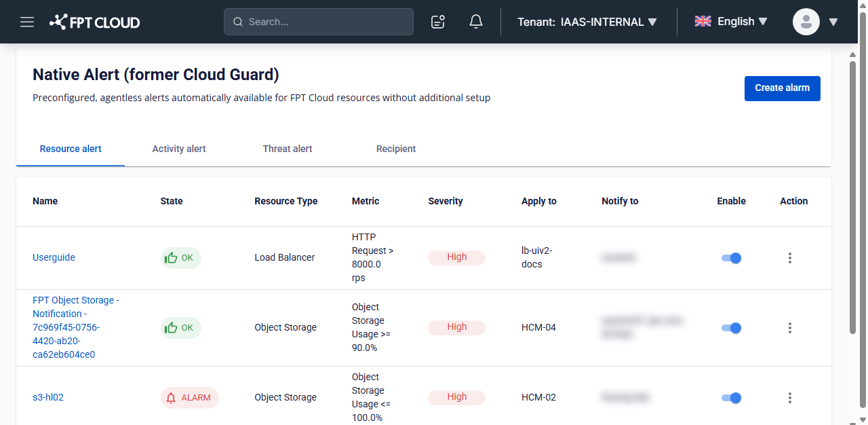The width and height of the screenshot is (868, 425).
Task: Open the Recipient tab
Action: [396, 149]
